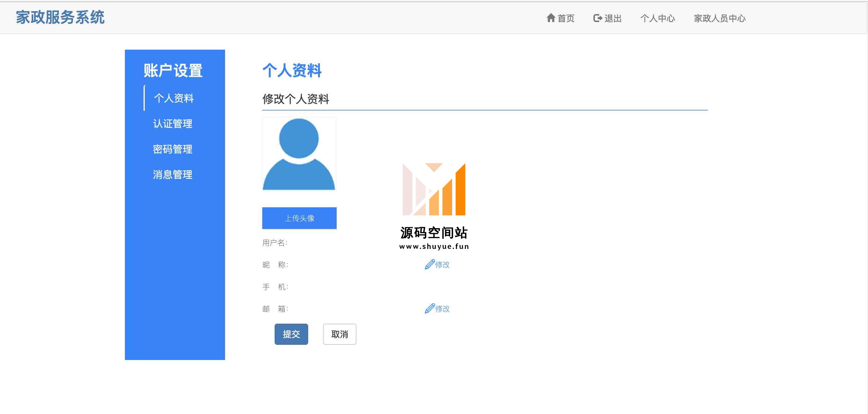Viewport: 868px width, 414px height.
Task: Click the 家政服务系统 site title
Action: pos(60,17)
